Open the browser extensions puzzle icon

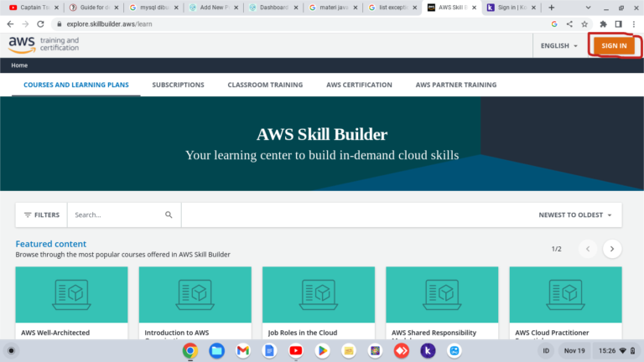(x=603, y=24)
